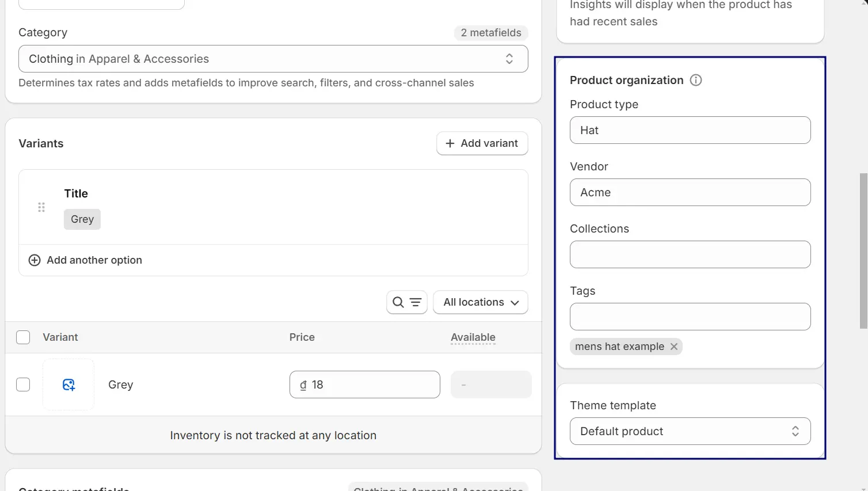
Task: Focus the Collections input field
Action: click(690, 254)
